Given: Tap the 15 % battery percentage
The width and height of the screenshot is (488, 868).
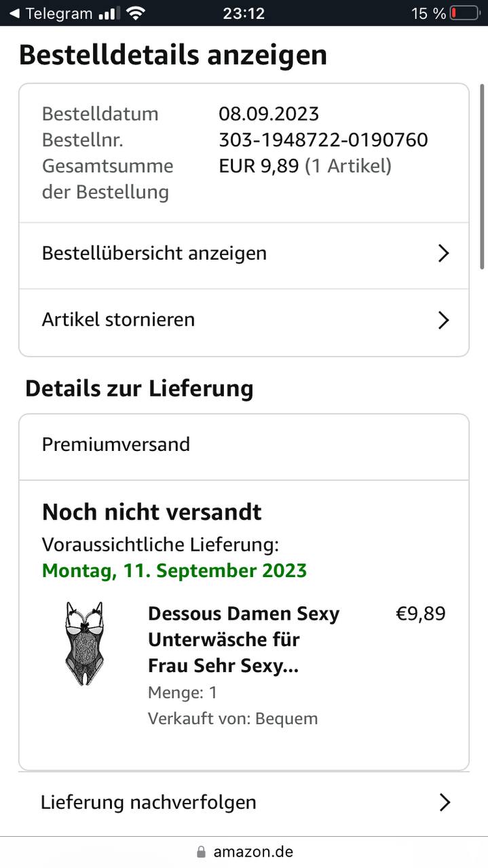Looking at the screenshot, I should point(428,13).
